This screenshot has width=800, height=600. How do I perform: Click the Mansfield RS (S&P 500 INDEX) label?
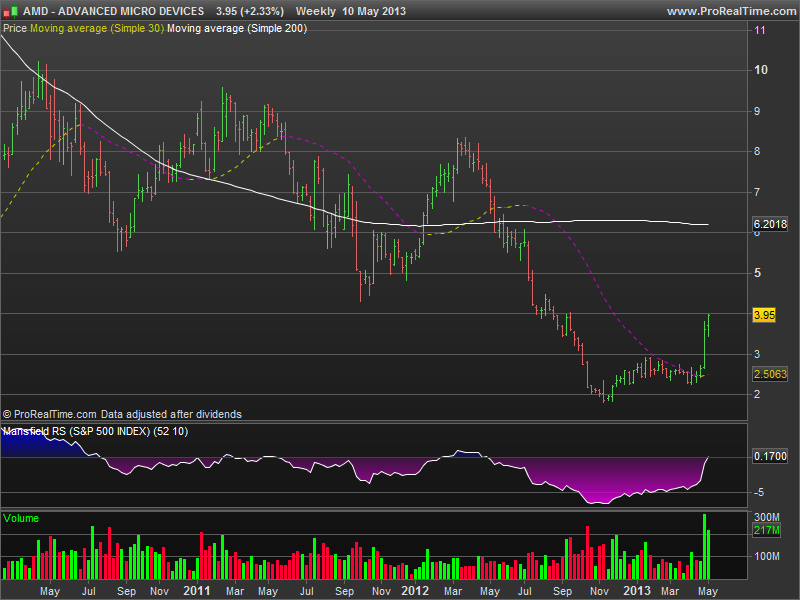[95, 432]
